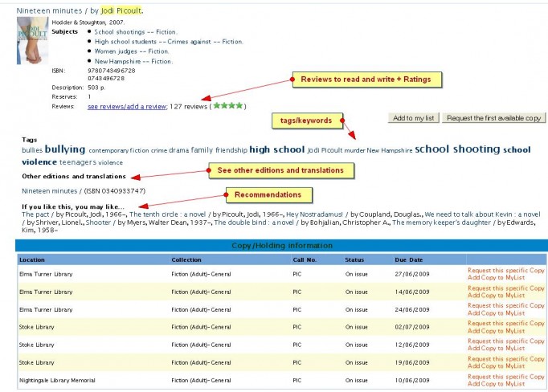Viewport: 548px width, 392px height.
Task: Request this specific Copy due 10/06/2009
Action: (505, 377)
